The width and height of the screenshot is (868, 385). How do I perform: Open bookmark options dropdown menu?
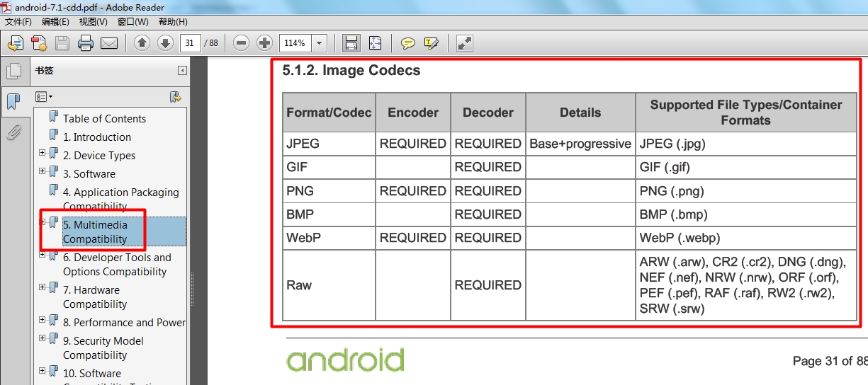point(44,96)
